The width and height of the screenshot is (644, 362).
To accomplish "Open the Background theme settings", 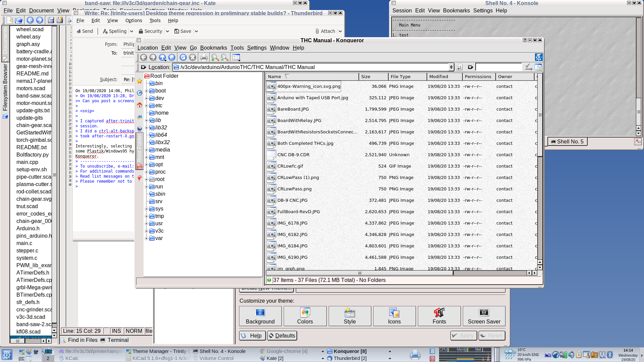I will pyautogui.click(x=260, y=316).
